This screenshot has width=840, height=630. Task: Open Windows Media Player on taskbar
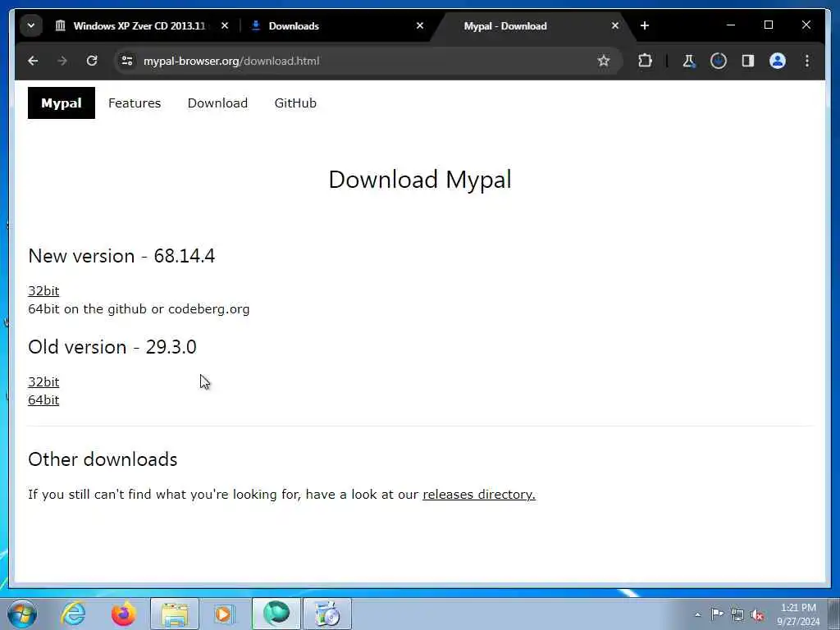[x=224, y=614]
